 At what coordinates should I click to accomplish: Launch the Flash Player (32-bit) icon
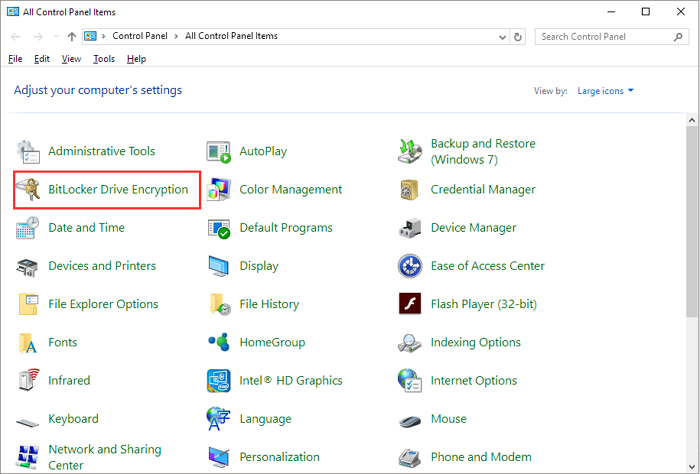click(410, 304)
